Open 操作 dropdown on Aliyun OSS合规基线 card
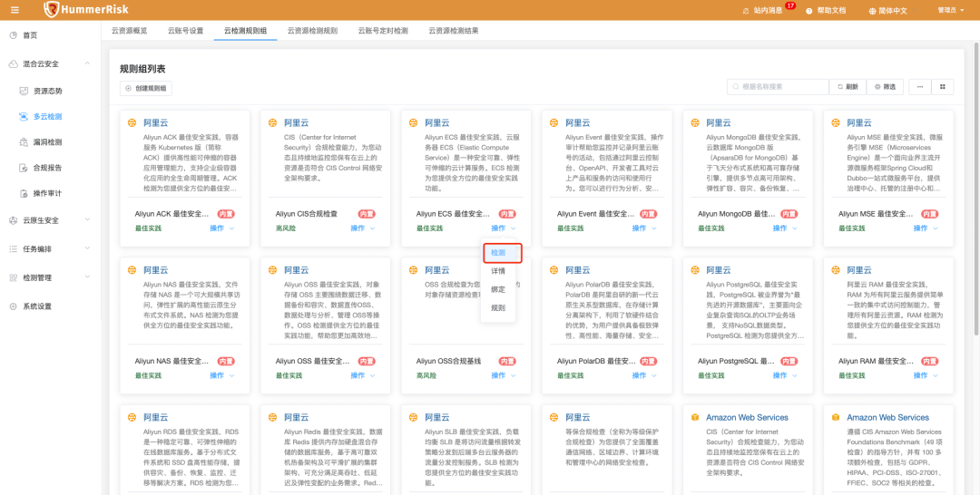 (x=503, y=375)
